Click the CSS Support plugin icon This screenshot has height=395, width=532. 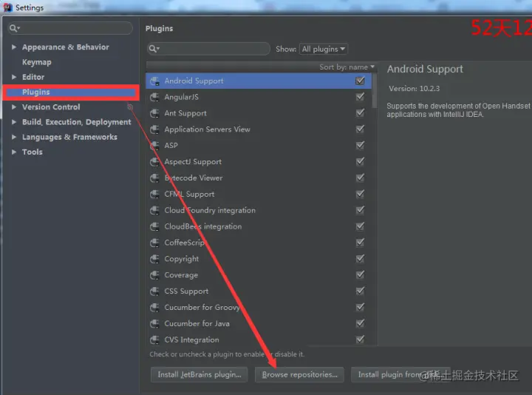[154, 291]
